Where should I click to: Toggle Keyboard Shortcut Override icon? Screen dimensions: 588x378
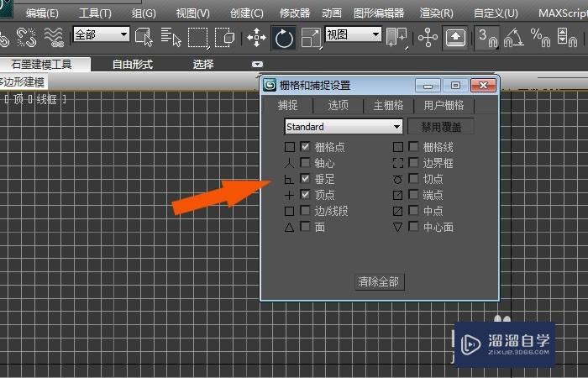[455, 38]
